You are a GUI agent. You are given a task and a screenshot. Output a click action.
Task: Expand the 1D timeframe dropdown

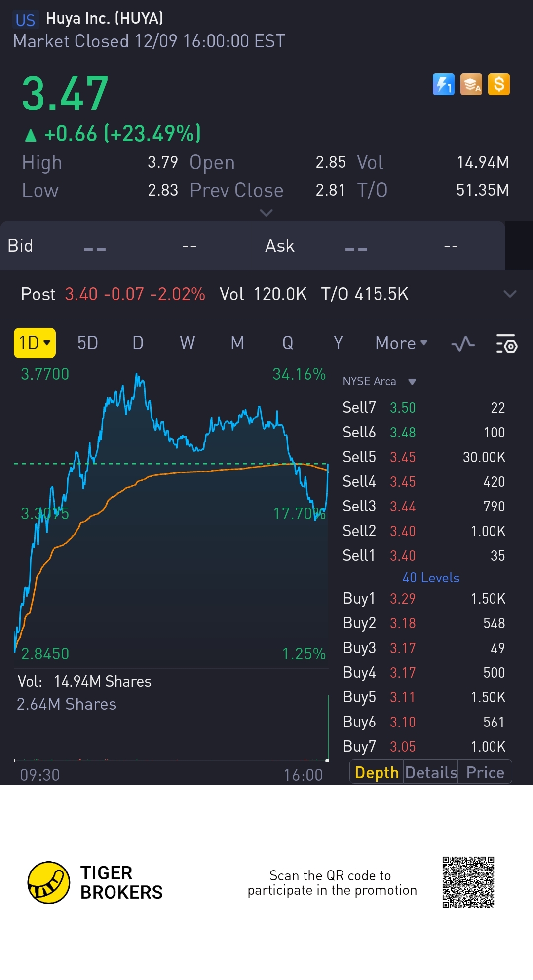[x=35, y=343]
